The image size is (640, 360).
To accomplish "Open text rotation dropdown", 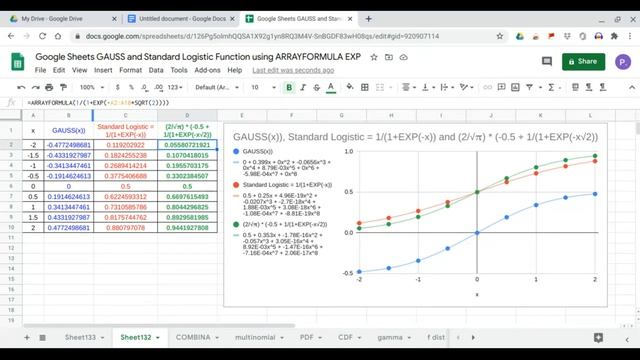I will (466, 87).
